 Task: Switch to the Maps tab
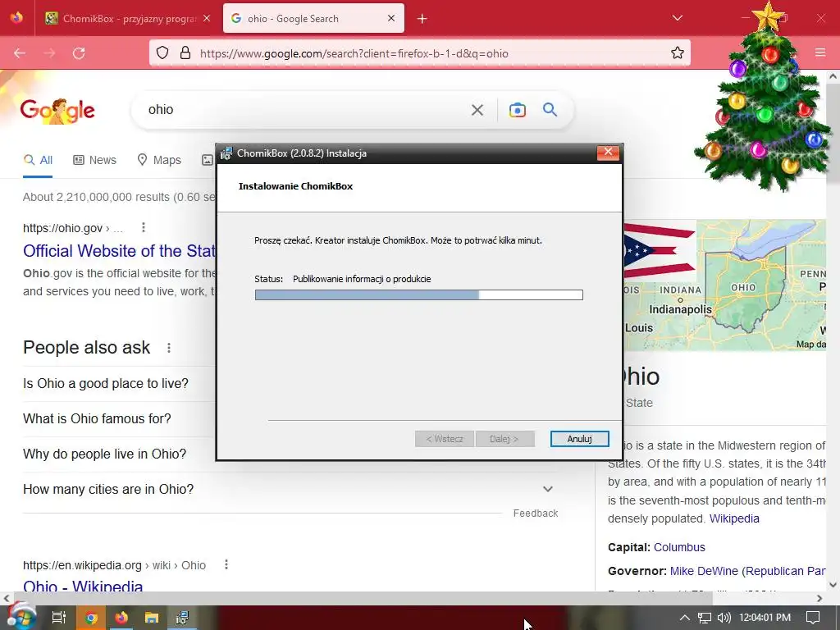point(159,160)
